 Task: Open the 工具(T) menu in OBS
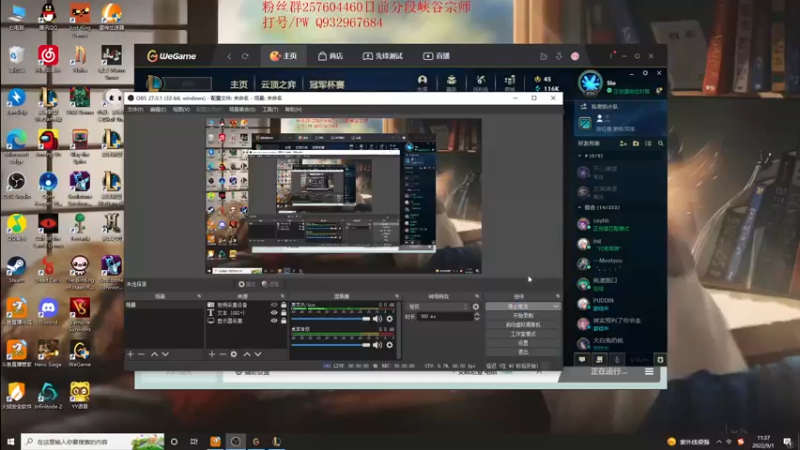tap(270, 110)
